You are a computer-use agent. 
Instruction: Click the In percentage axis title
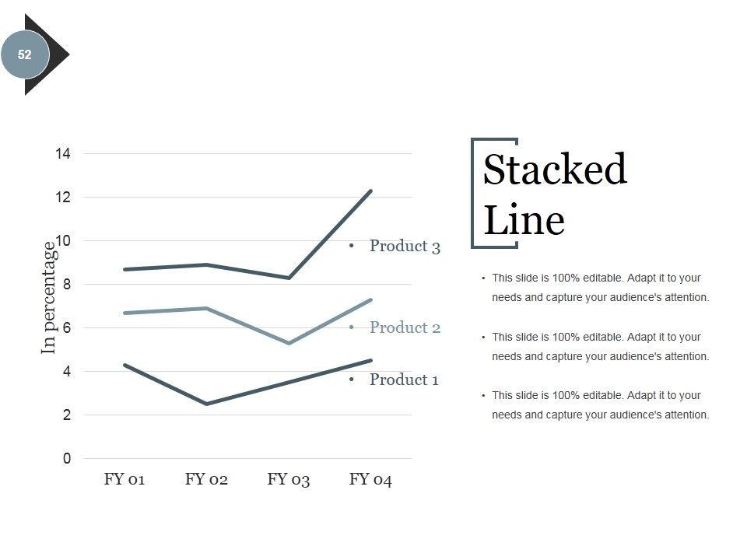tap(49, 298)
